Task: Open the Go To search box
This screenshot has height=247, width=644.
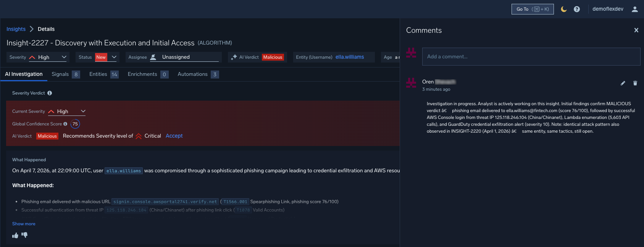Action: [x=533, y=9]
